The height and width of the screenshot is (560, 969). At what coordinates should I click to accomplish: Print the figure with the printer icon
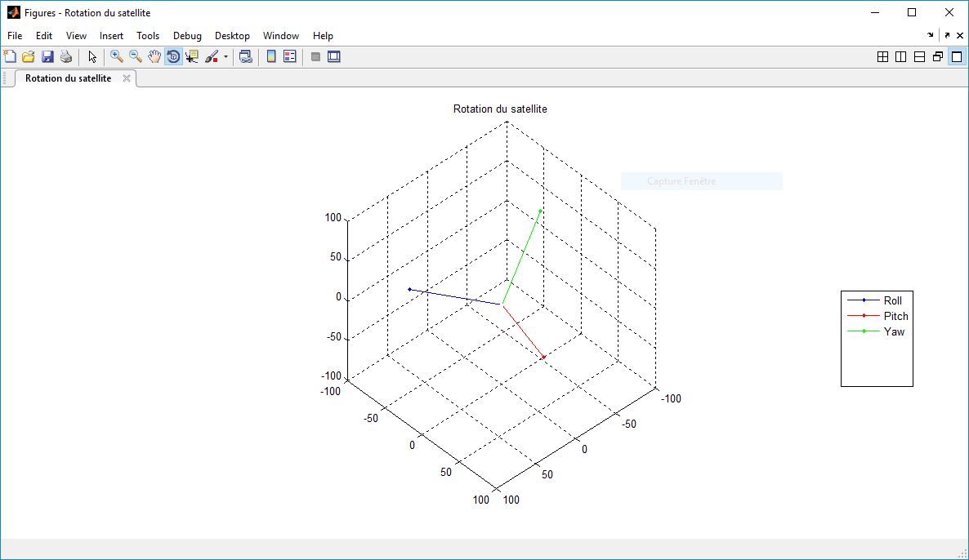66,57
